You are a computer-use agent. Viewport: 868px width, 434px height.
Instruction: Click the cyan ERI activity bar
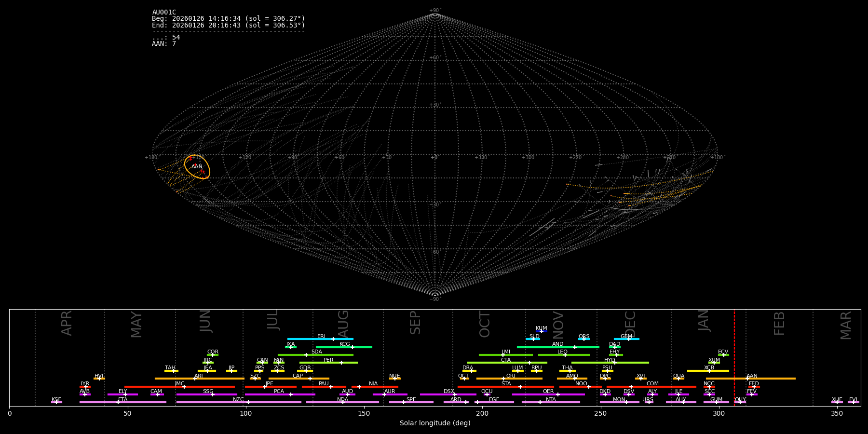click(x=320, y=339)
